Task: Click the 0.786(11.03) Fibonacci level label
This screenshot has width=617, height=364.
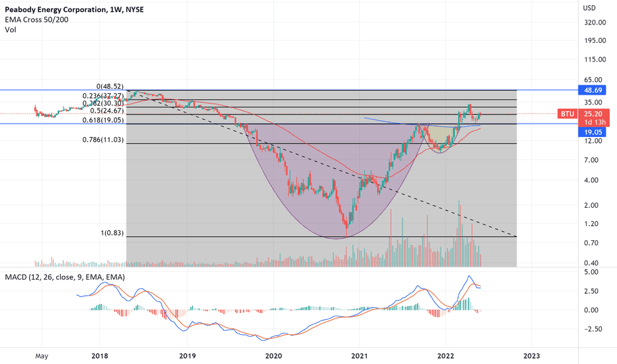Action: pos(103,140)
